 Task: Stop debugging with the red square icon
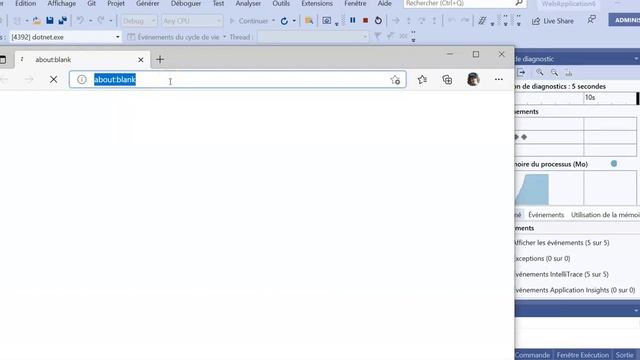pyautogui.click(x=365, y=20)
